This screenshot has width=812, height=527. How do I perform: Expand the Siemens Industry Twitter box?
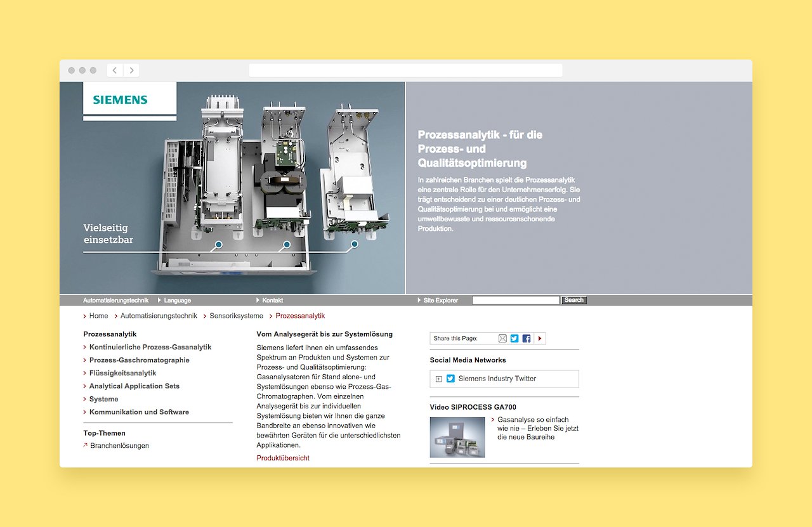(x=438, y=379)
